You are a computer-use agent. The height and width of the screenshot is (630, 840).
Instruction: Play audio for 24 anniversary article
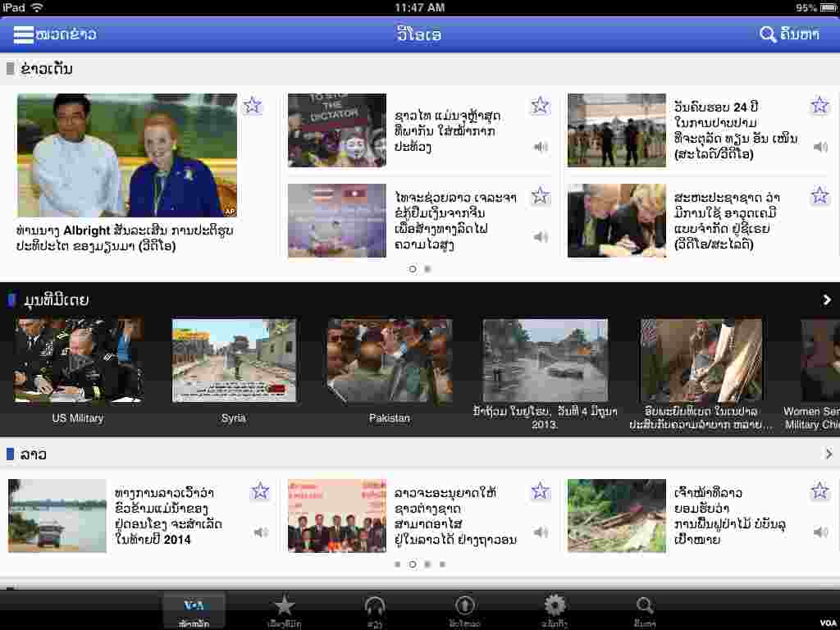[820, 147]
